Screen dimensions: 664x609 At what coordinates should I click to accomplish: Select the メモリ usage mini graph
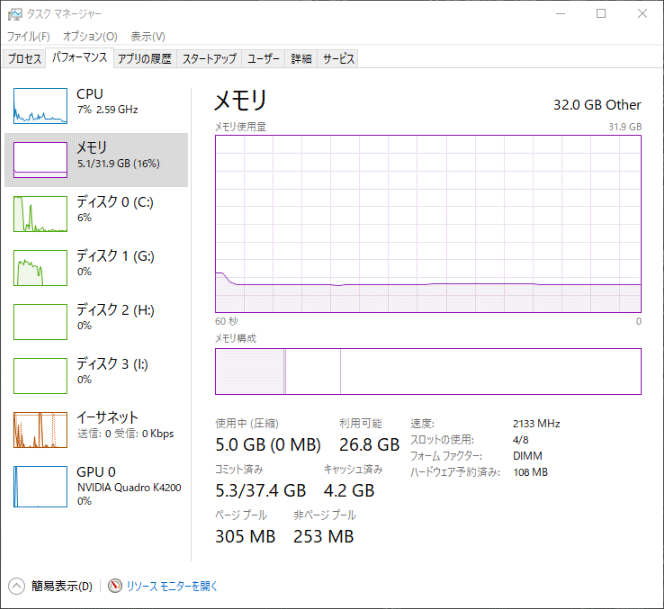pyautogui.click(x=40, y=160)
